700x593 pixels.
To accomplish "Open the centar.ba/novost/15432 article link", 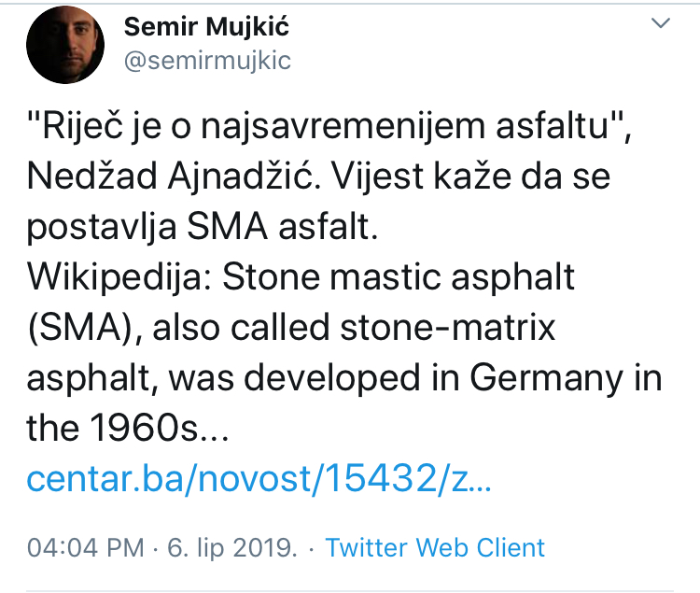I will pyautogui.click(x=259, y=478).
